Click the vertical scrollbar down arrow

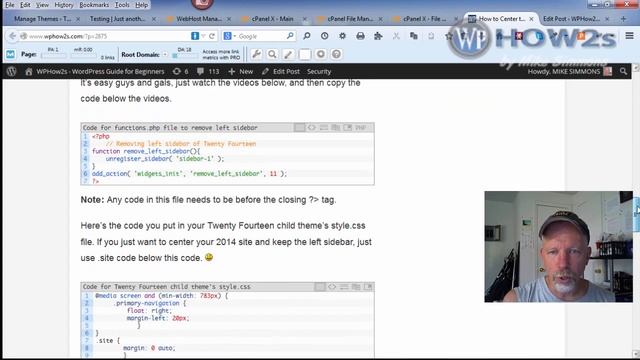636,353
